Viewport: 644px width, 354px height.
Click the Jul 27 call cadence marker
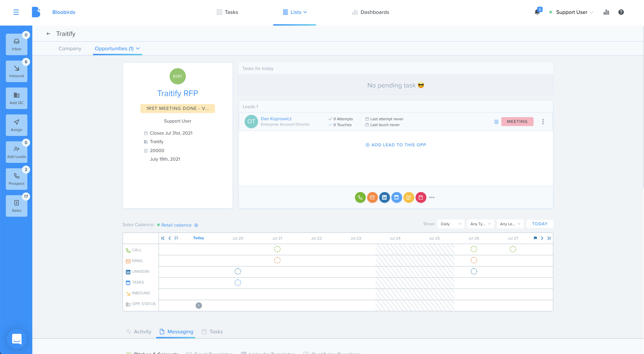click(513, 249)
